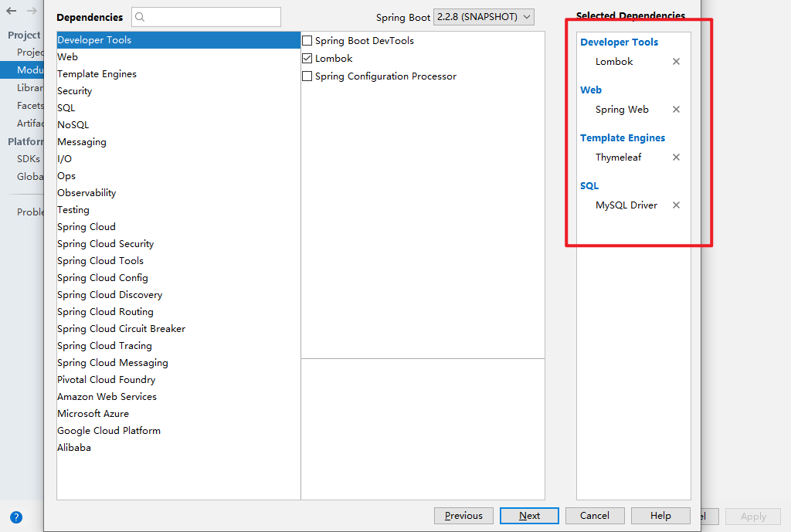The width and height of the screenshot is (791, 532).
Task: Select Spring Cloud Circuit Breaker category
Action: click(x=178, y=329)
